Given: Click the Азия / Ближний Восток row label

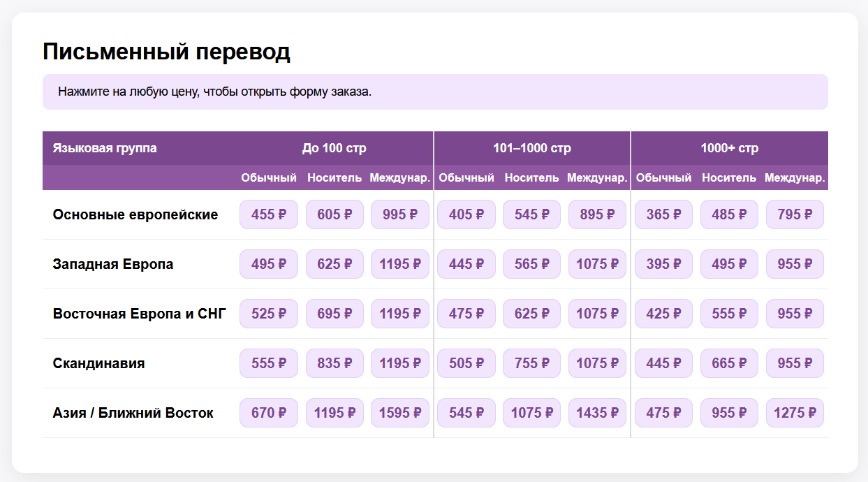Looking at the screenshot, I should tap(133, 413).
